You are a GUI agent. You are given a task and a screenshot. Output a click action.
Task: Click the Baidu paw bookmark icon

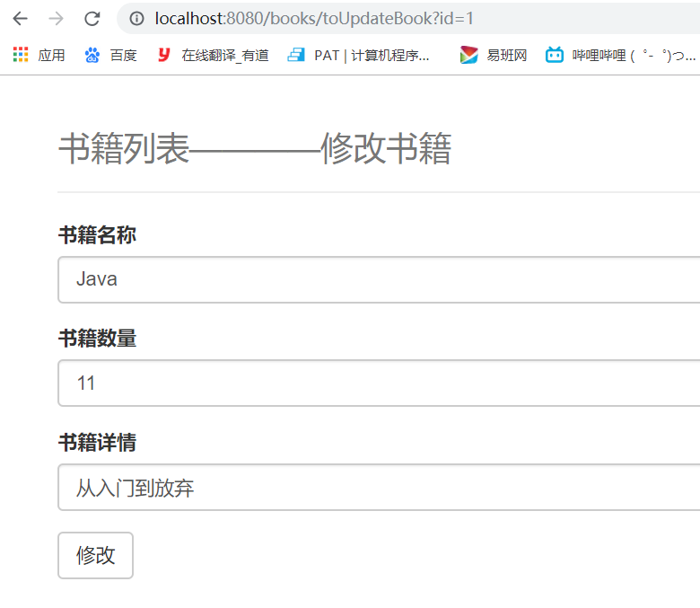[92, 55]
